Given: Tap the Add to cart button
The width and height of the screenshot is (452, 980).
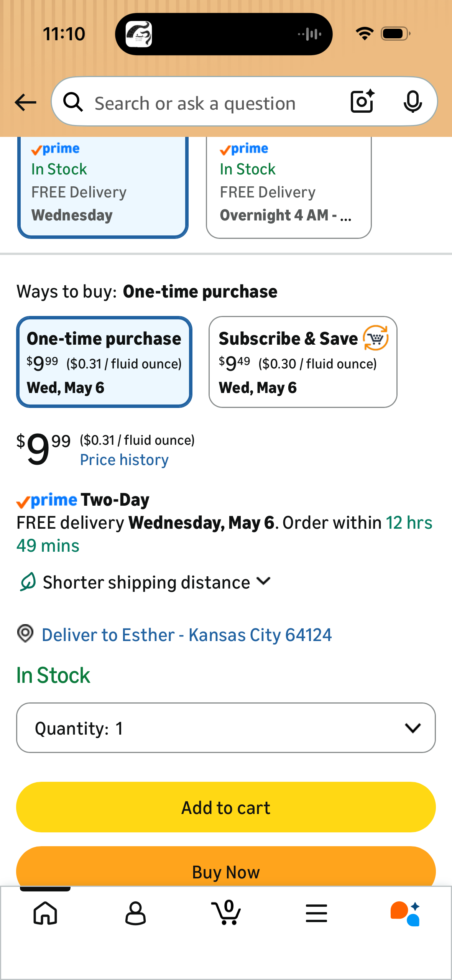Looking at the screenshot, I should [x=226, y=807].
